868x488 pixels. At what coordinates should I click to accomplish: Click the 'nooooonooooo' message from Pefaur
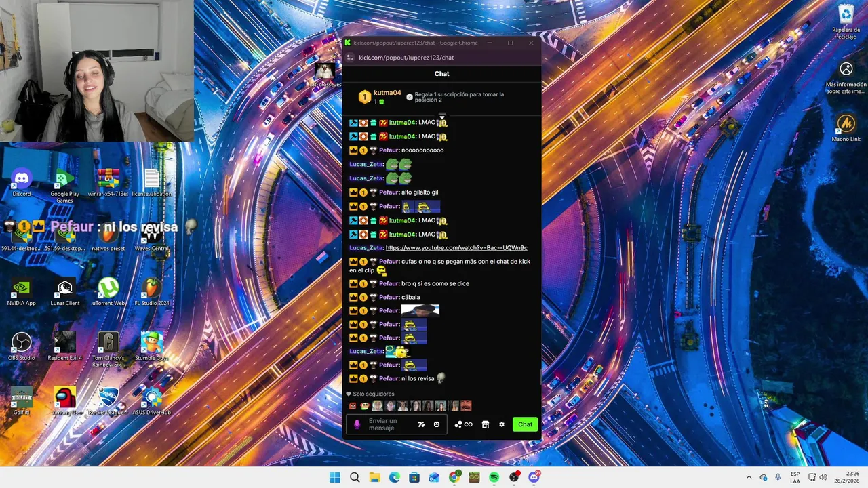[422, 150]
